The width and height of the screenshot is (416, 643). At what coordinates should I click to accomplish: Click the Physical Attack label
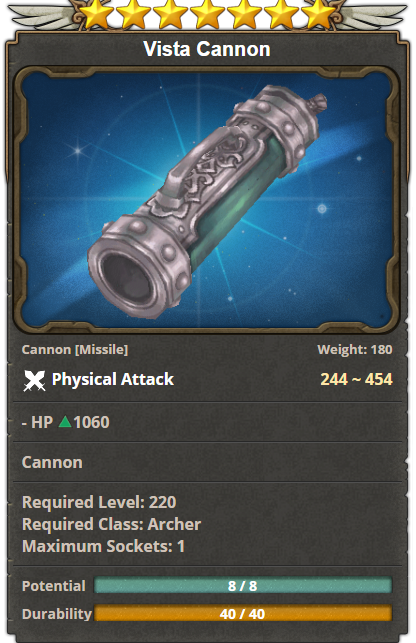tap(113, 379)
